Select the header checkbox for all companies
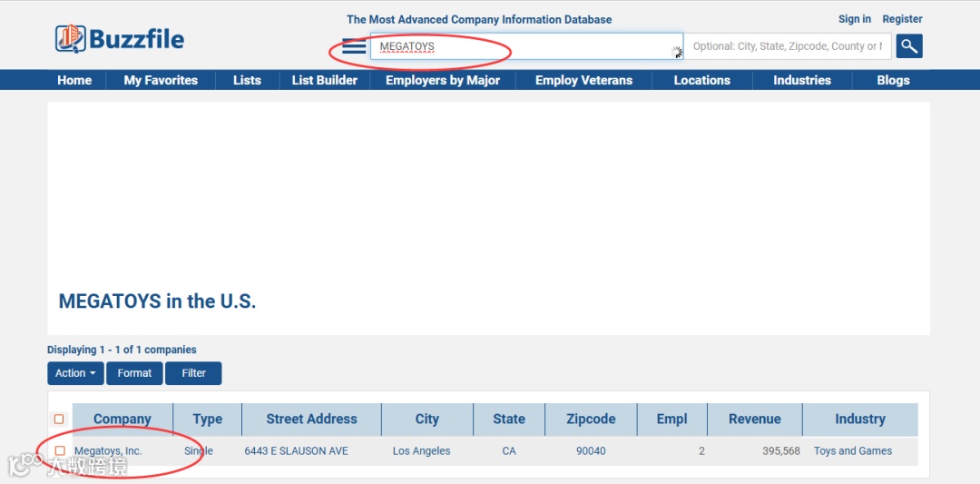Viewport: 980px width, 484px height. click(x=59, y=419)
